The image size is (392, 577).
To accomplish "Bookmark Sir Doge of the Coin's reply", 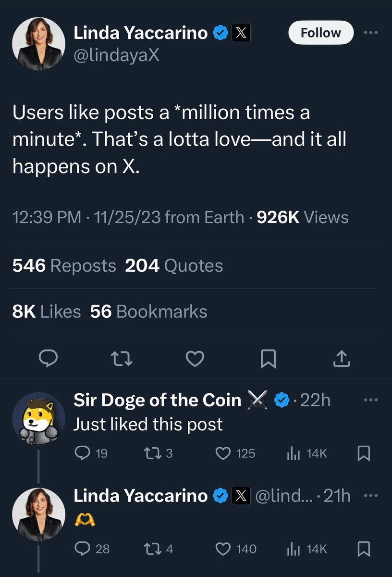I will pos(364,453).
